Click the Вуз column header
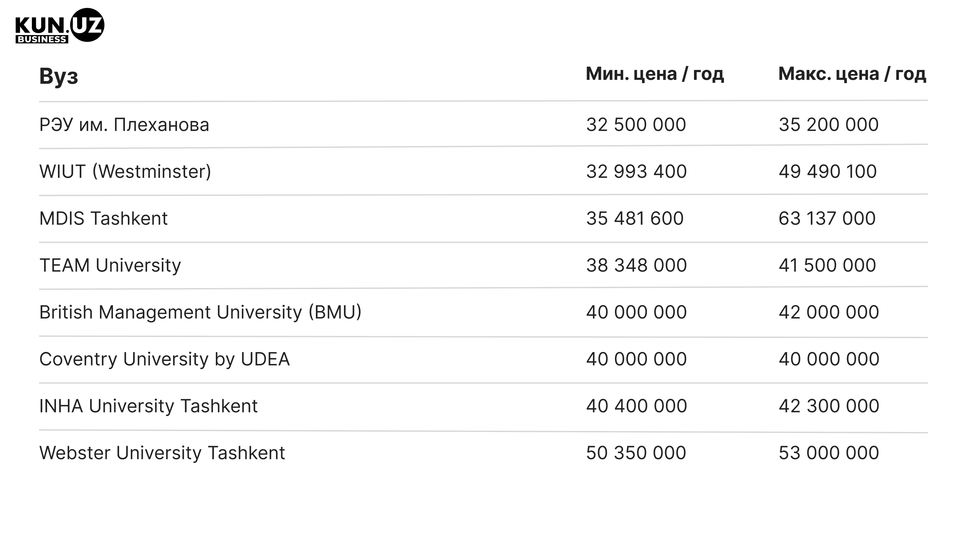 59,76
